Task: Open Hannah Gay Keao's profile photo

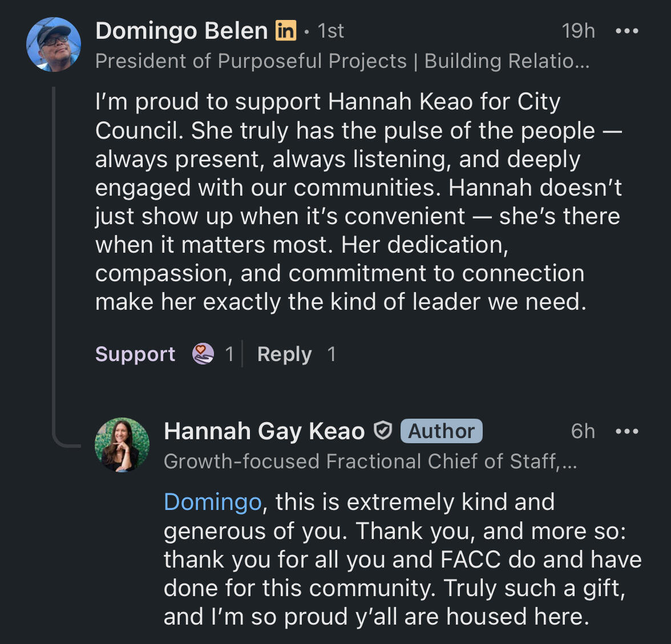Action: click(x=122, y=445)
